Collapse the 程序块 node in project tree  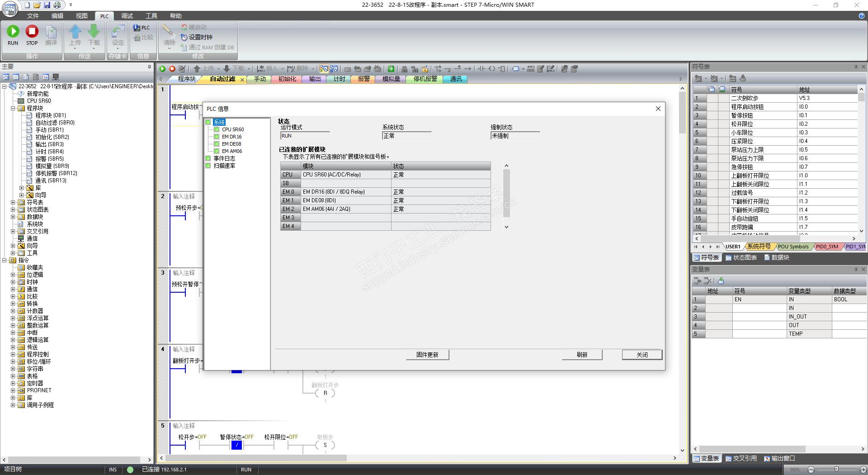click(x=13, y=108)
